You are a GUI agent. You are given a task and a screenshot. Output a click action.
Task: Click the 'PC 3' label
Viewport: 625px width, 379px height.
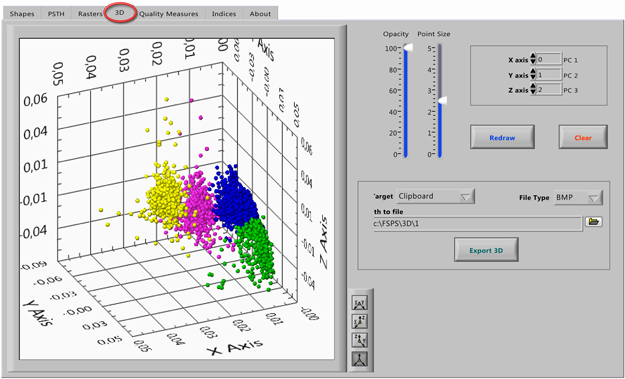coord(570,91)
